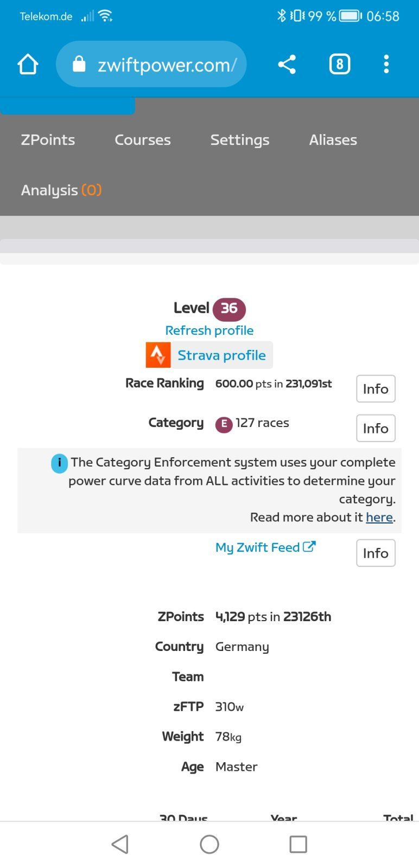
Task: Open the ZPoints tab
Action: click(x=48, y=140)
